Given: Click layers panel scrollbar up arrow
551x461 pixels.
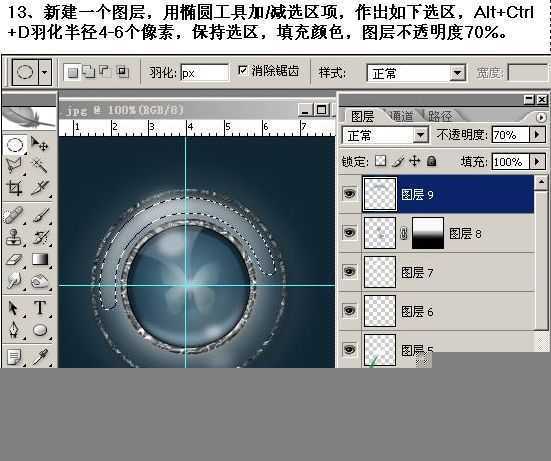Looking at the screenshot, I should 541,182.
